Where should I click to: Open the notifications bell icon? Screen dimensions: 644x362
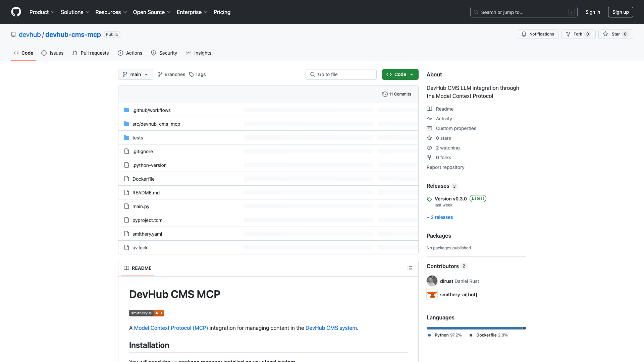pyautogui.click(x=524, y=34)
